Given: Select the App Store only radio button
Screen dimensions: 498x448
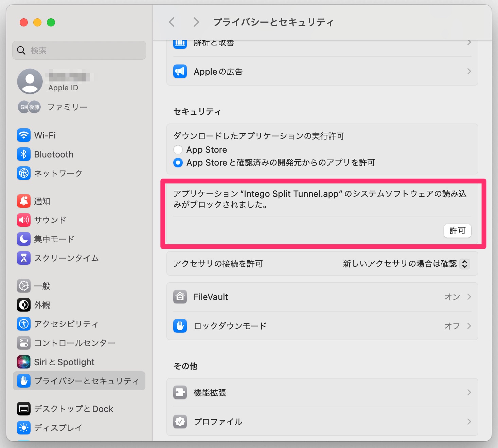Looking at the screenshot, I should 178,150.
